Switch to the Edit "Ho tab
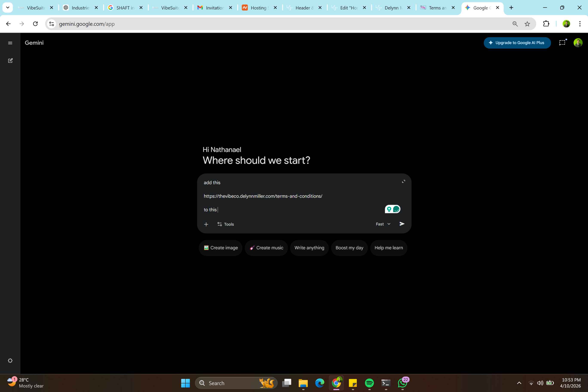The height and width of the screenshot is (392, 588). tap(349, 8)
